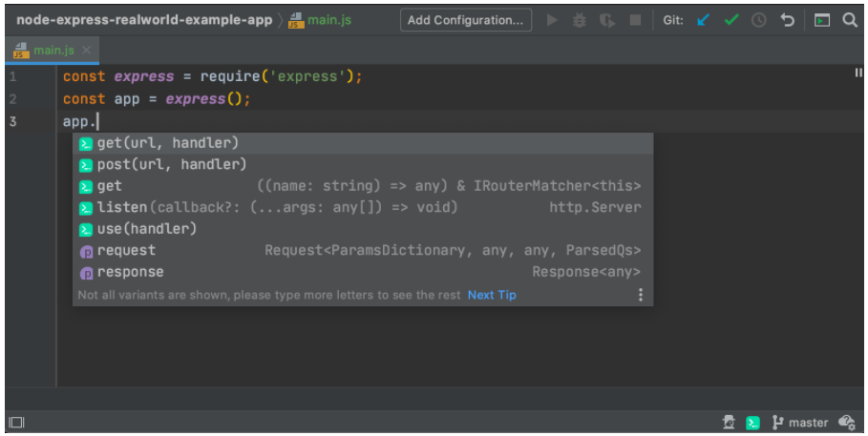Image resolution: width=868 pixels, height=436 pixels.
Task: Close the main.js tab
Action: (86, 50)
